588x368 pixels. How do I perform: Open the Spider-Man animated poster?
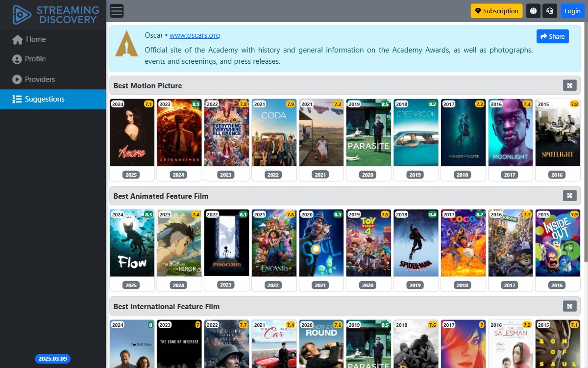pyautogui.click(x=416, y=243)
